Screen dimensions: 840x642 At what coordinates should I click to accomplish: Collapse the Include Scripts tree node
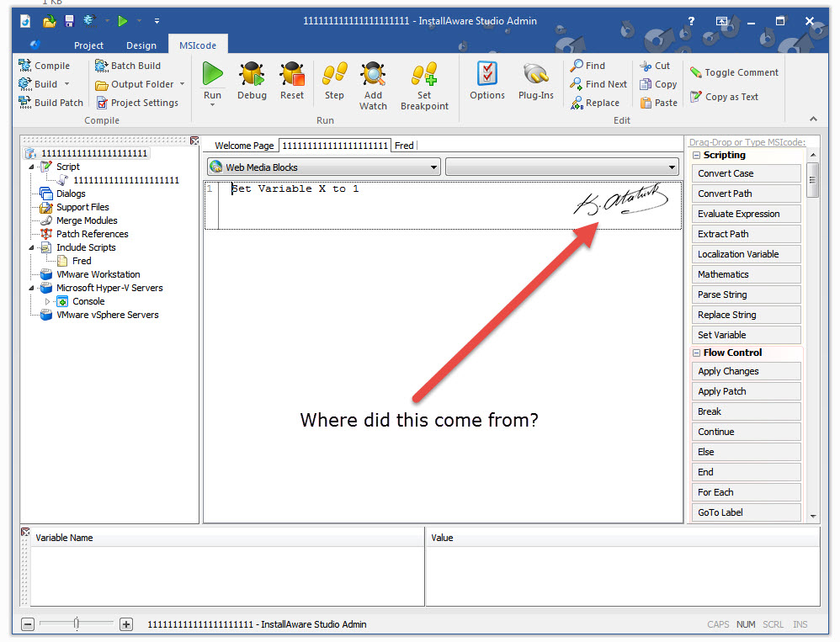(32, 247)
